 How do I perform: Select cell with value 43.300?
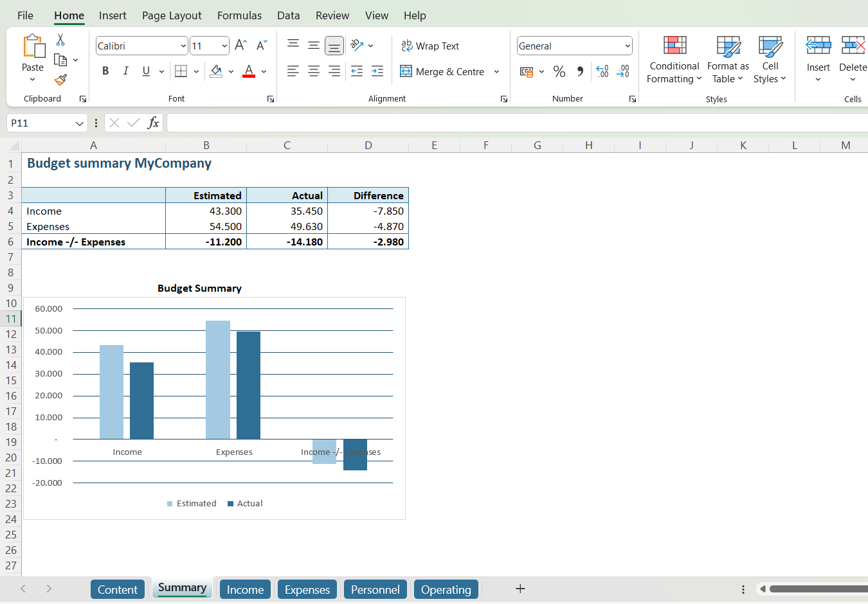(206, 211)
